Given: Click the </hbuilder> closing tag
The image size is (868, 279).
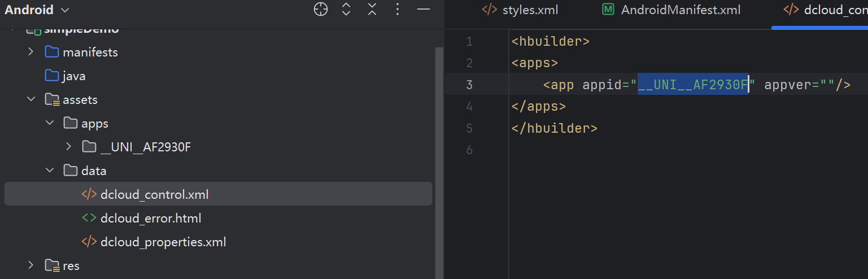Looking at the screenshot, I should tap(555, 128).
